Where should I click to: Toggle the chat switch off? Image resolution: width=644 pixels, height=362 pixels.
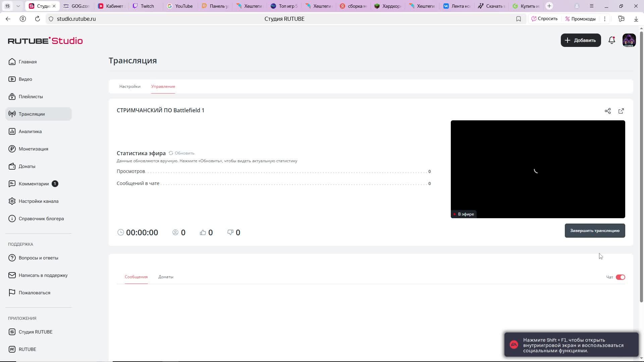(620, 277)
